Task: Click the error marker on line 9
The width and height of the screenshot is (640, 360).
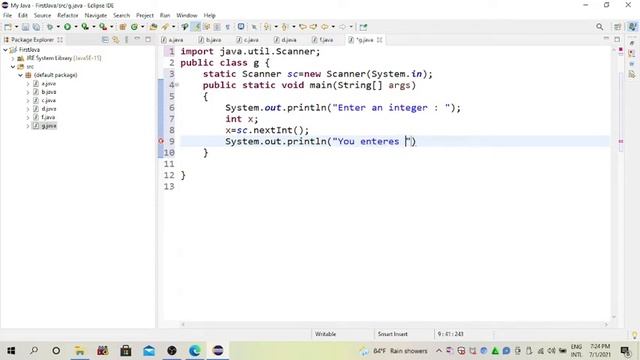Action: (161, 141)
